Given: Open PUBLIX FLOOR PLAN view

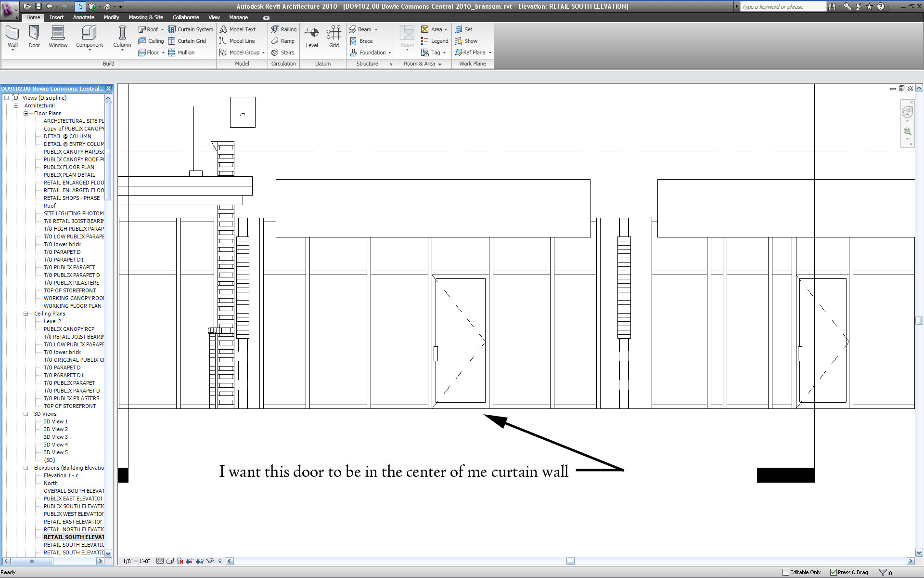Looking at the screenshot, I should pos(69,167).
